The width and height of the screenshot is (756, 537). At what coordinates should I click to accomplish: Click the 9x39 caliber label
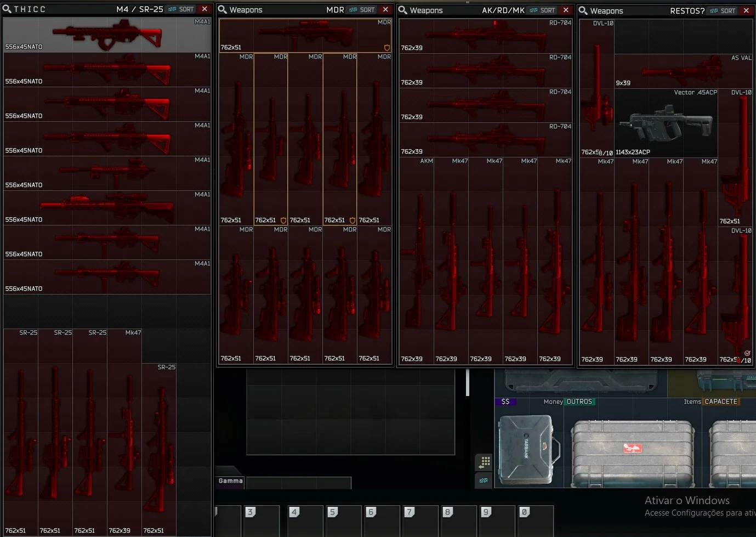pyautogui.click(x=623, y=83)
